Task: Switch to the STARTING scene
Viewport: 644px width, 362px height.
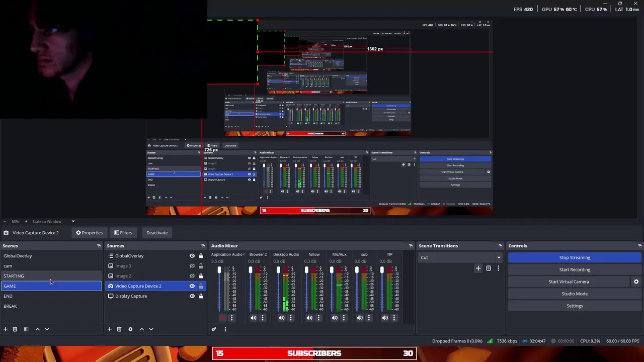Action: click(51, 276)
